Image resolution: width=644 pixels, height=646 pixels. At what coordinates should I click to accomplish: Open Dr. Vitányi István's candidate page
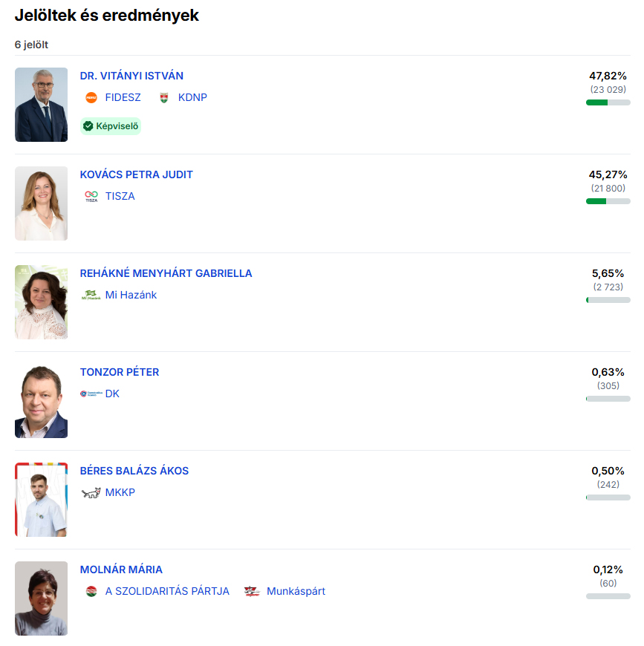[x=131, y=76]
